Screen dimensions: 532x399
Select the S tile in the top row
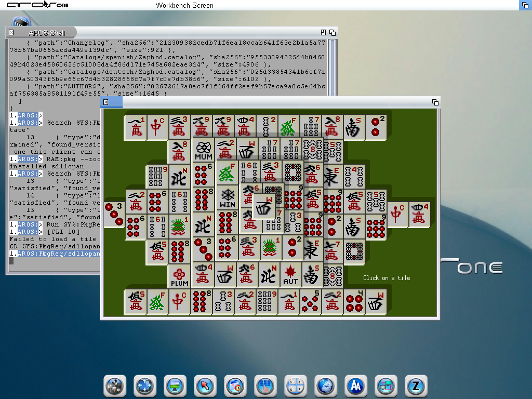353,127
